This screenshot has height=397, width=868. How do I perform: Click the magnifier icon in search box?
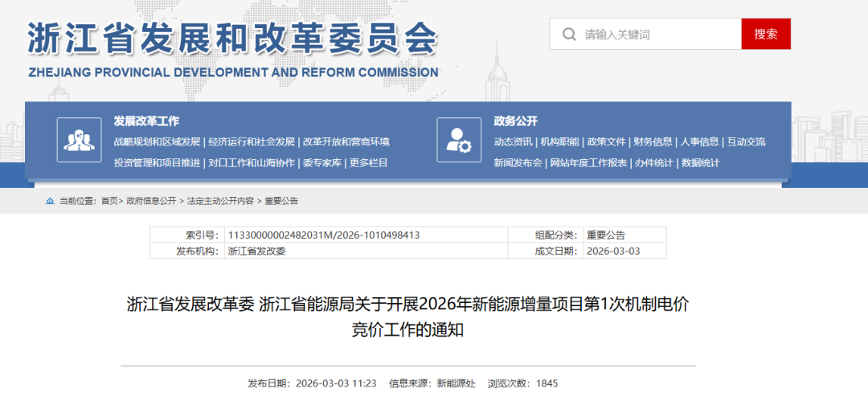(569, 35)
